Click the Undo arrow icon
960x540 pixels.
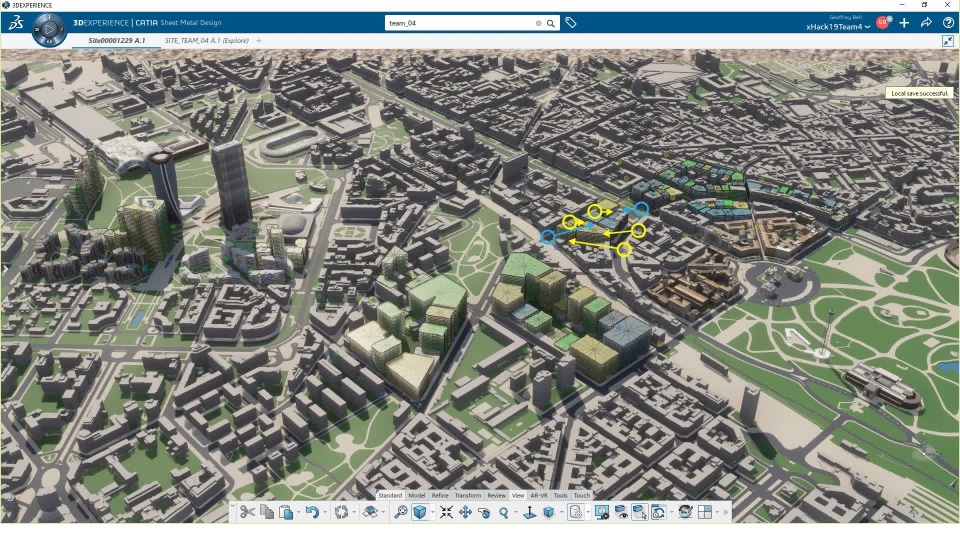tap(311, 512)
